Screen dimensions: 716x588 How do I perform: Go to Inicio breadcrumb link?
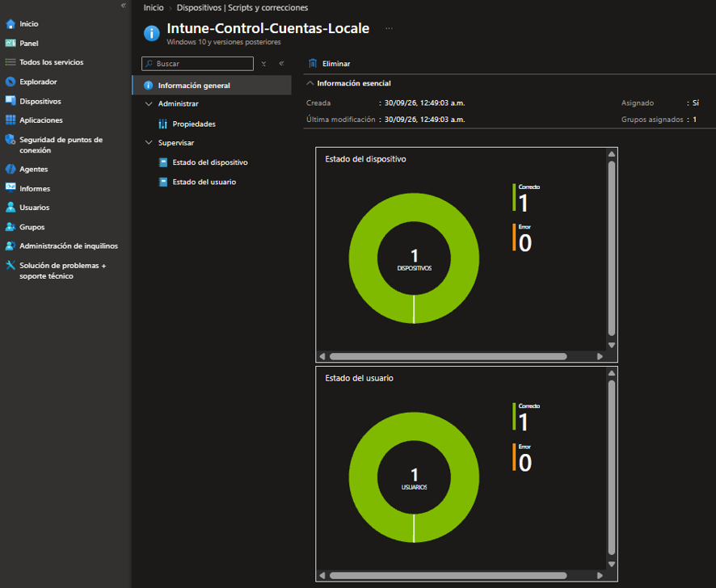tap(154, 8)
